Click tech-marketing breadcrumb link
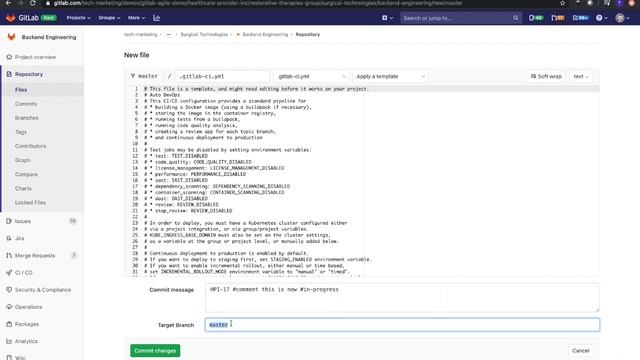Screen dimensions: 640x360 point(140,35)
